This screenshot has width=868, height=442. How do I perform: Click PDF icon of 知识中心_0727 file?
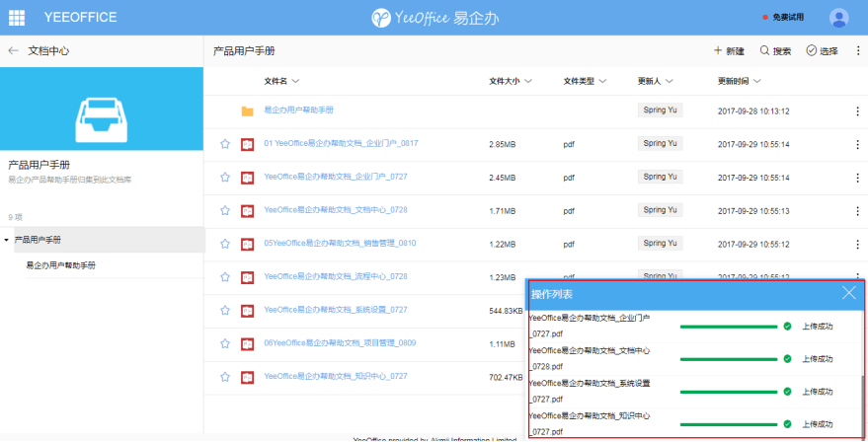(248, 377)
